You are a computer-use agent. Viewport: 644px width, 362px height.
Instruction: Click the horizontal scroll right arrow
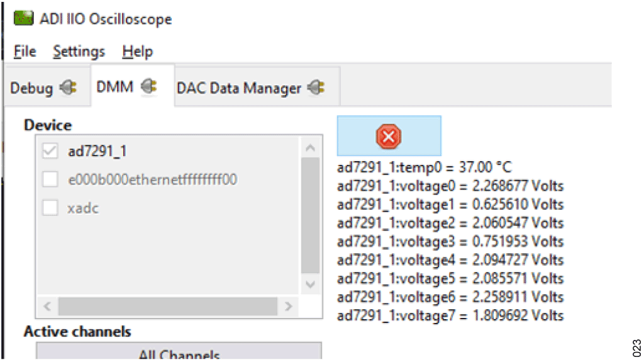pyautogui.click(x=288, y=306)
